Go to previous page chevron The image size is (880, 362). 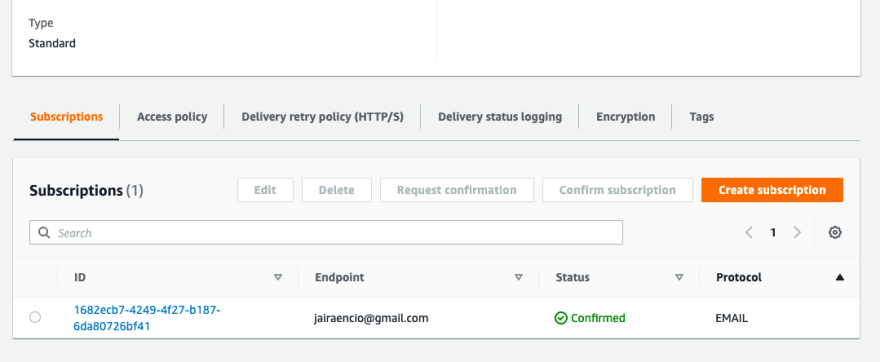pyautogui.click(x=749, y=232)
